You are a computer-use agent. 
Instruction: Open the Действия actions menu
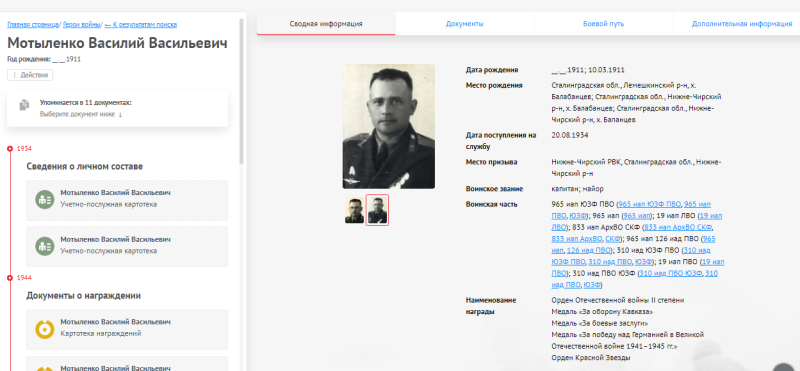coord(30,75)
